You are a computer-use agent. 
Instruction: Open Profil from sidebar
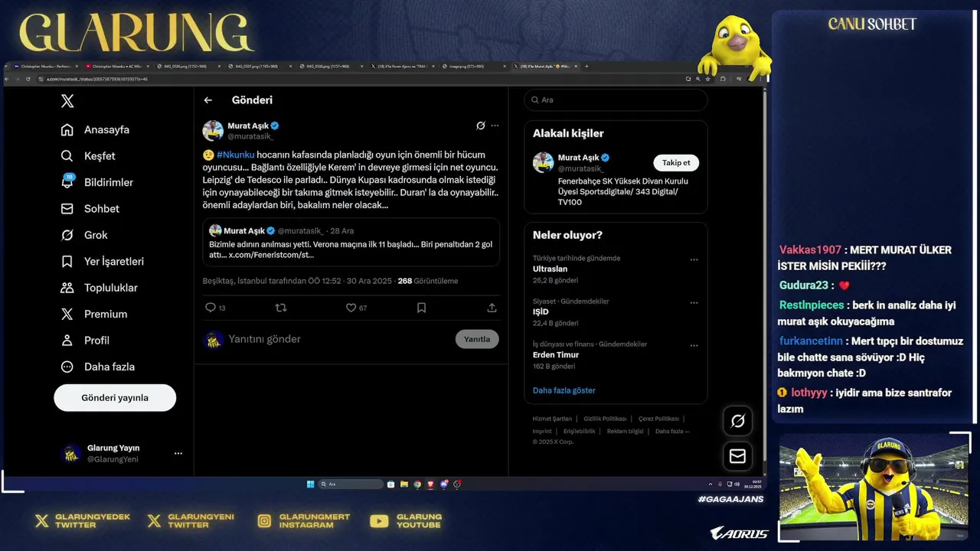[85, 341]
